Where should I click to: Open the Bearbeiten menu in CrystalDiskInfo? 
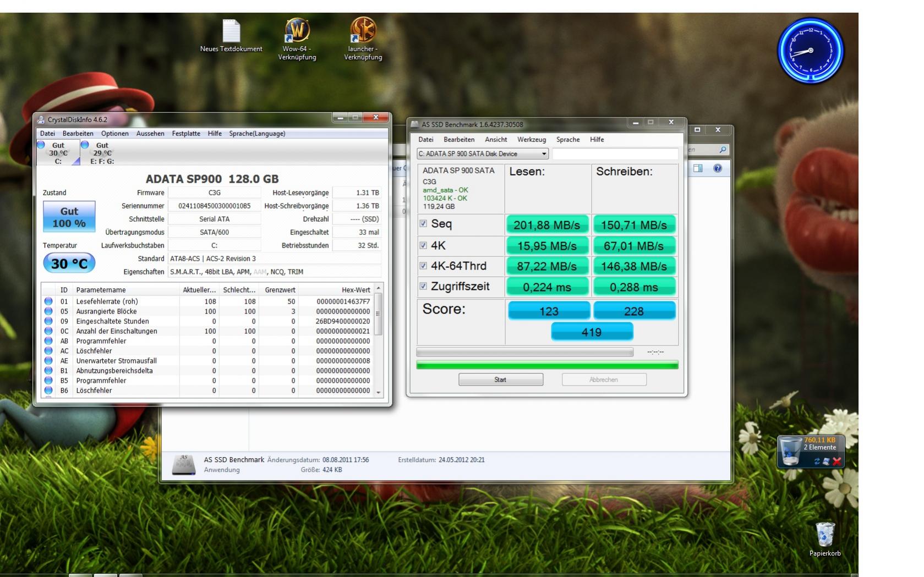[78, 134]
